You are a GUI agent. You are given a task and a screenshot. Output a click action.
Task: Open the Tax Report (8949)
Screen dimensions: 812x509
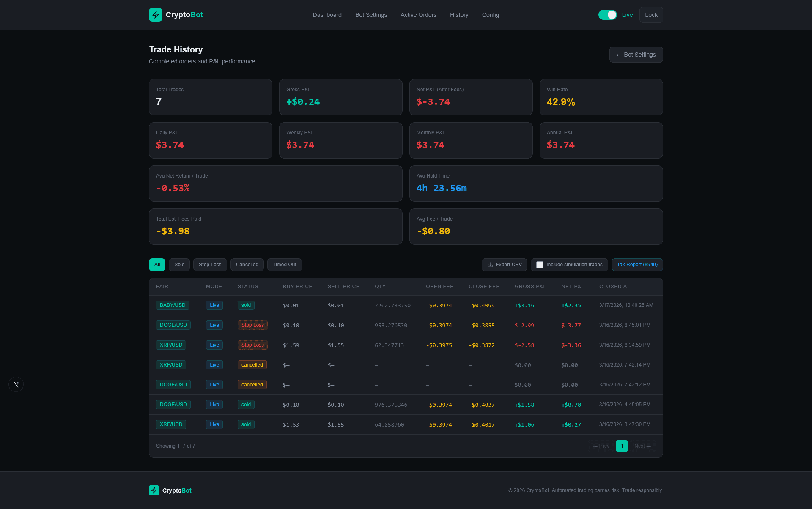(637, 264)
